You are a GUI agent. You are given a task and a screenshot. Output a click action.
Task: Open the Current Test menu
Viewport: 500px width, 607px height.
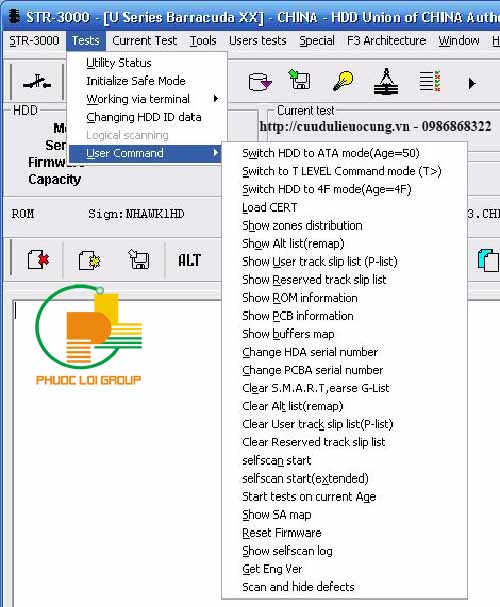pos(144,41)
